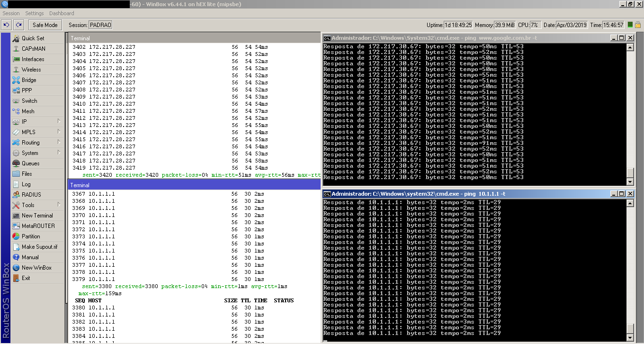Open the MetaROUTER panel
Viewport: 644px width, 344px height.
coord(38,226)
